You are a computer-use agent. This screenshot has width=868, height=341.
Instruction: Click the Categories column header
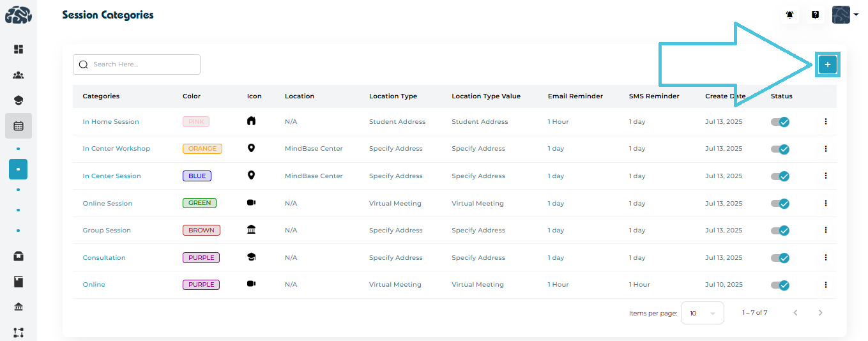pos(101,96)
